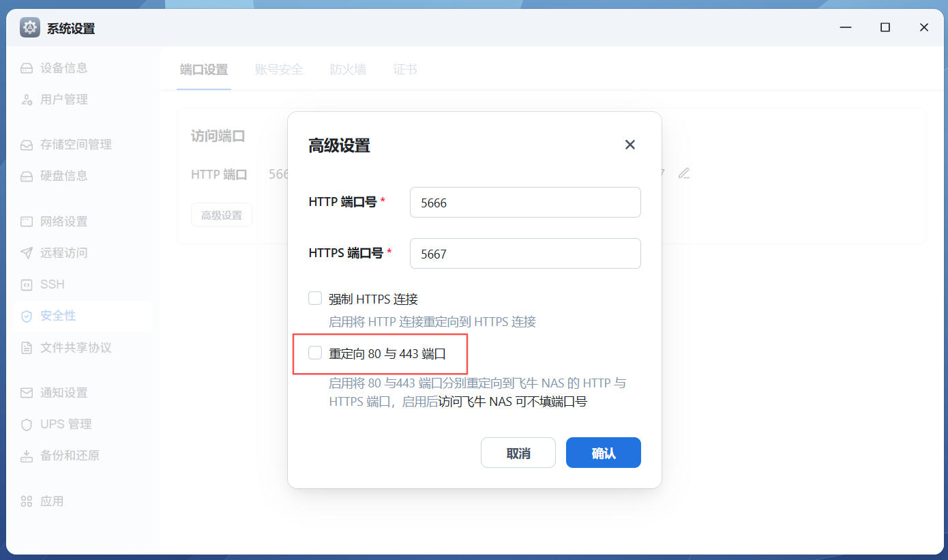Open 文件共享协议 in the sidebar
Viewport: 948px width, 560px height.
pos(75,348)
